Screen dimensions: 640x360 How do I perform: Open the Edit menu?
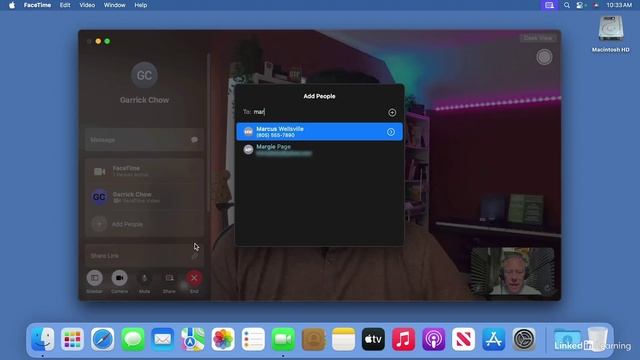[x=65, y=5]
